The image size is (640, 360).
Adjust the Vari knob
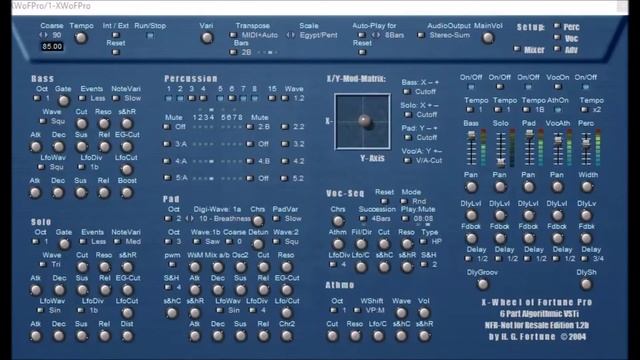tap(207, 38)
